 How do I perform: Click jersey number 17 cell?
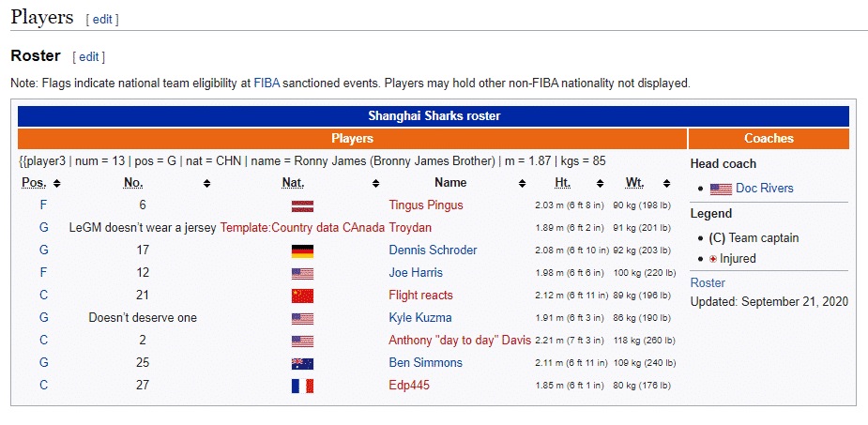click(143, 250)
